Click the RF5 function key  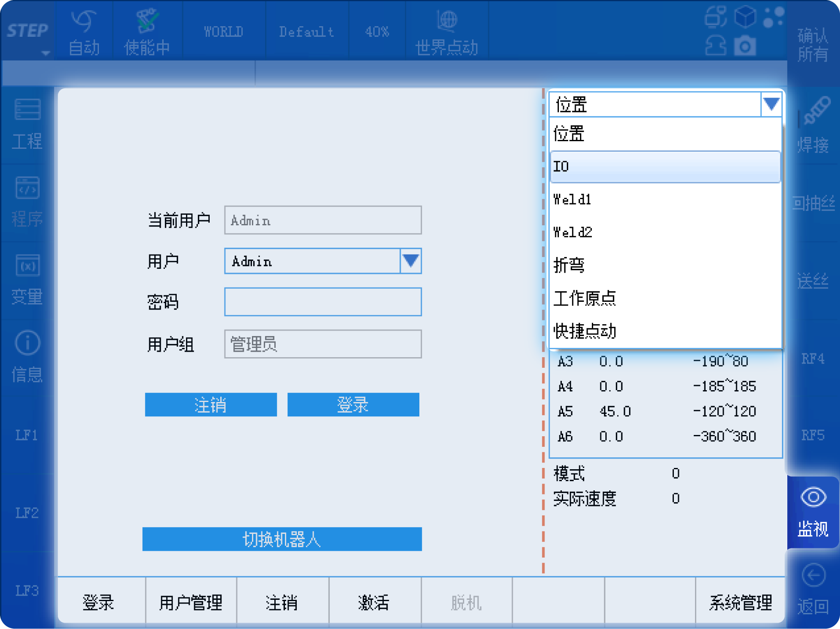click(x=813, y=435)
